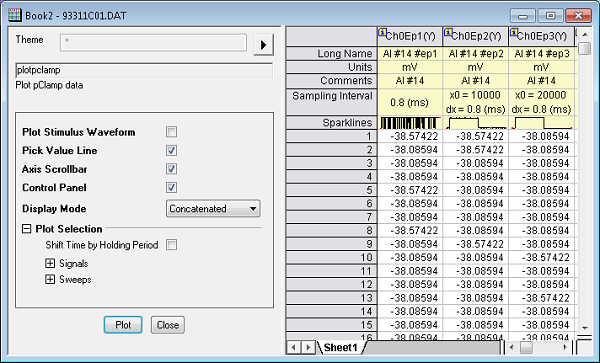
Task: Click sheet tab scroll-left arrow
Action: (x=293, y=347)
